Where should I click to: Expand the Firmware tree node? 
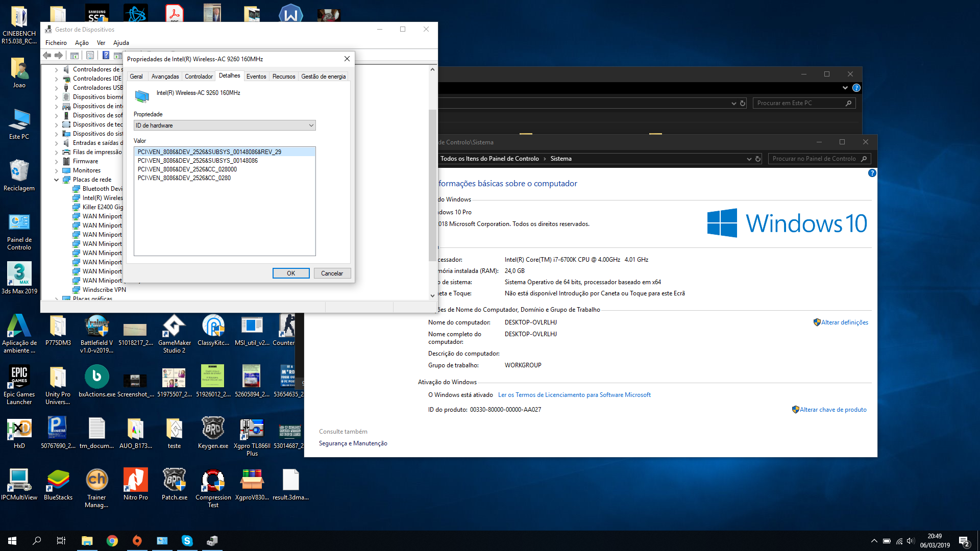coord(56,161)
